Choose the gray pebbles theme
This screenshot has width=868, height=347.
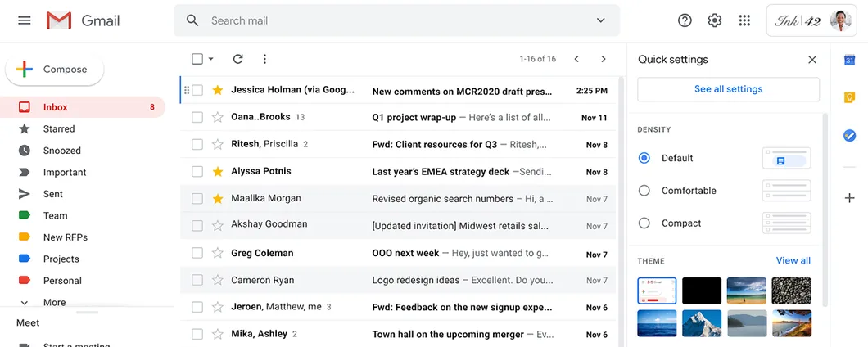(x=792, y=291)
